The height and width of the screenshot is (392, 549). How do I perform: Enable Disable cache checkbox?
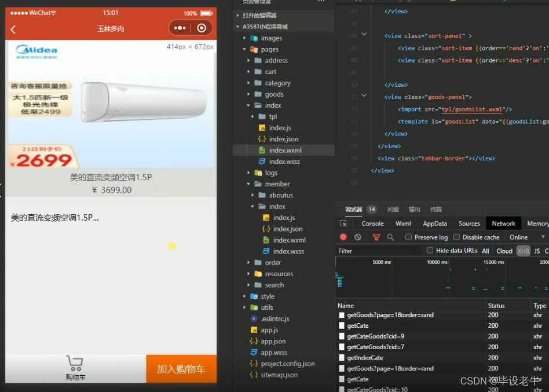pyautogui.click(x=456, y=237)
